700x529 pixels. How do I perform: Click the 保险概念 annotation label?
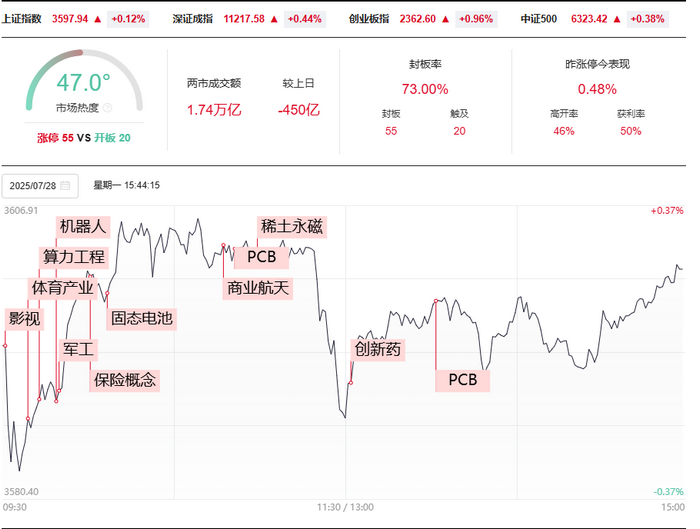tap(125, 380)
